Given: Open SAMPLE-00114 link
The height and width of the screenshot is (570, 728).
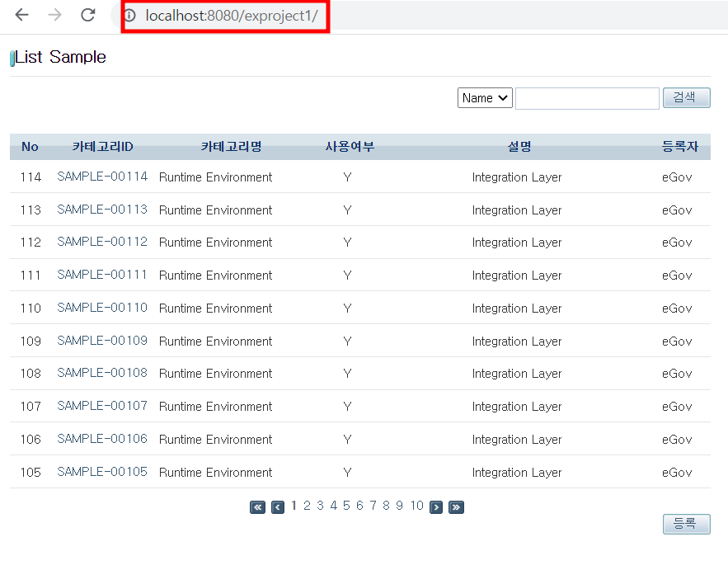Looking at the screenshot, I should (x=102, y=177).
